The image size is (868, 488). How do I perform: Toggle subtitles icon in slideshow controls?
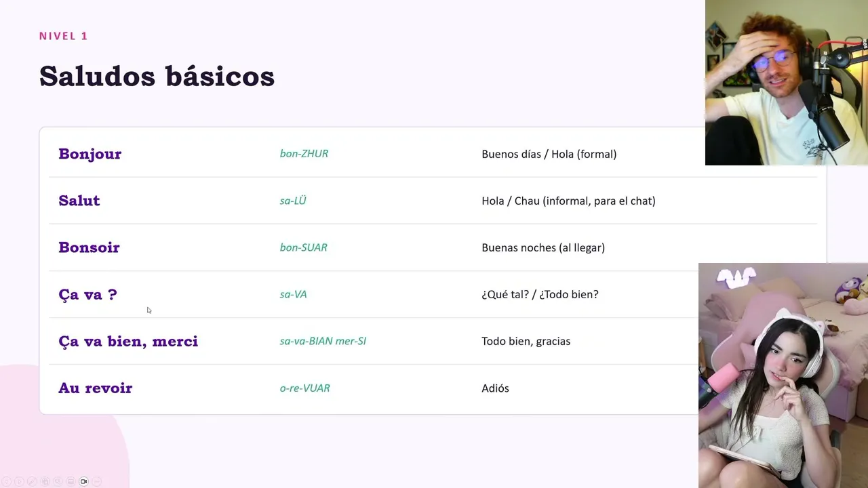[x=71, y=481]
